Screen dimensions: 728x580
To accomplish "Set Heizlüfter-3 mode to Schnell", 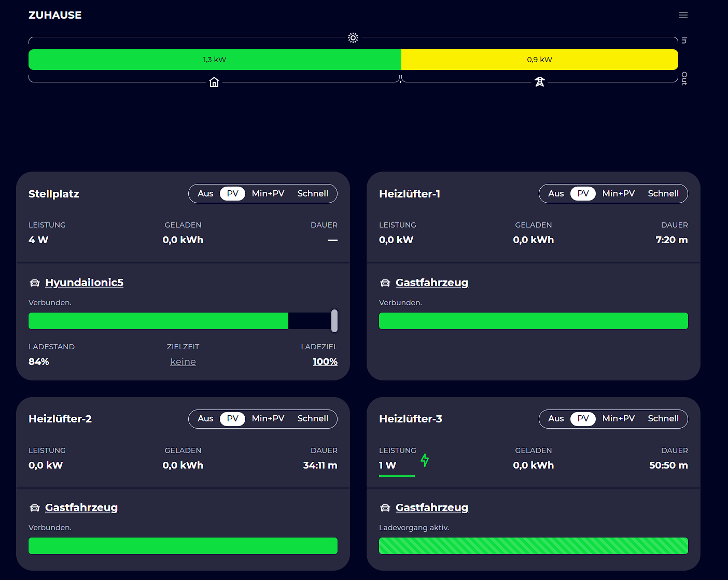I will click(663, 418).
